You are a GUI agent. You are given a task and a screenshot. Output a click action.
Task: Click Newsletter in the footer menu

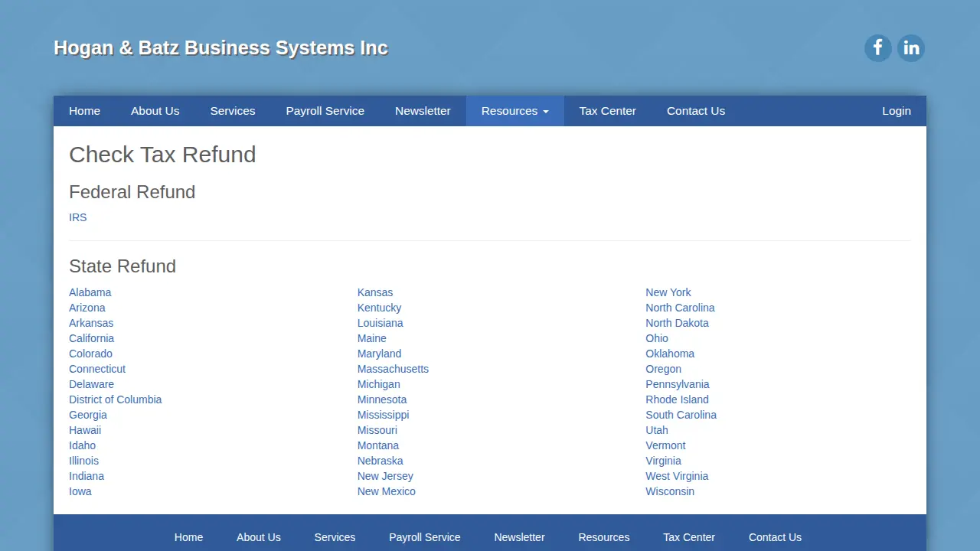pyautogui.click(x=520, y=537)
